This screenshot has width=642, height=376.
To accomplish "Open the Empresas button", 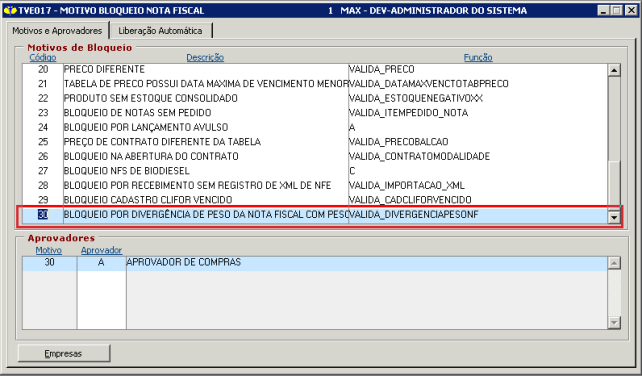I will click(64, 353).
